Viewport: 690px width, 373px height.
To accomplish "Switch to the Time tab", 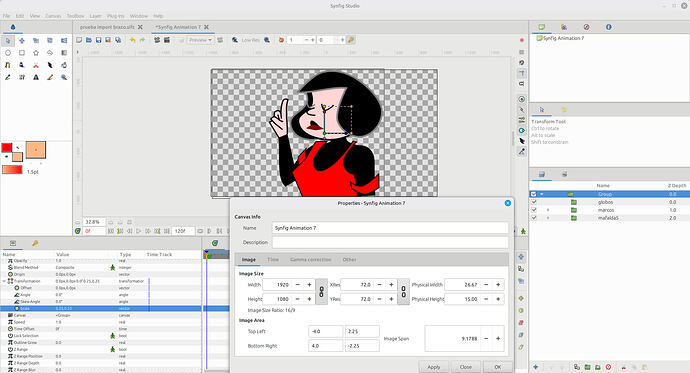I will tap(273, 260).
